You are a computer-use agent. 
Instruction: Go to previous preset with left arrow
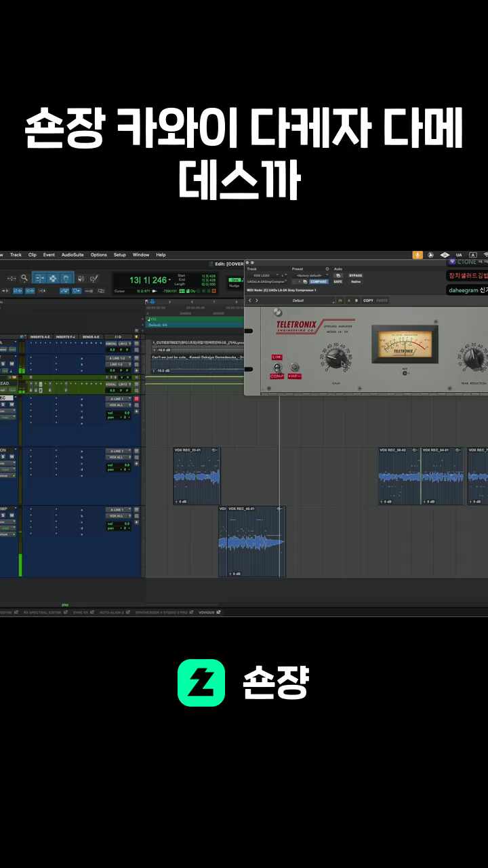[x=249, y=300]
